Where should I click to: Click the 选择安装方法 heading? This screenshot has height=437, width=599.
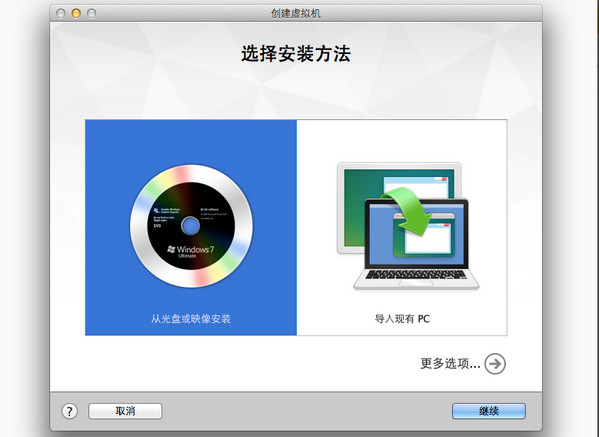(x=296, y=53)
